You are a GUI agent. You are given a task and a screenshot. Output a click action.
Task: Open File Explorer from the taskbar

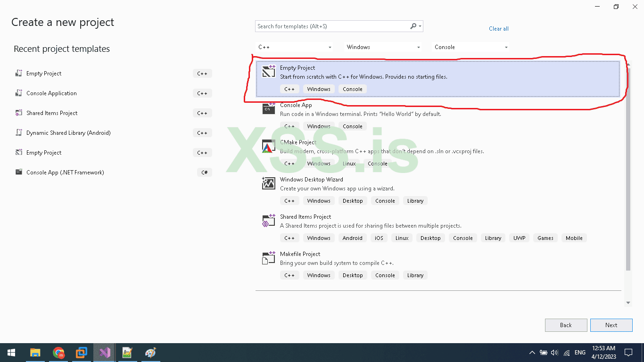pyautogui.click(x=35, y=353)
